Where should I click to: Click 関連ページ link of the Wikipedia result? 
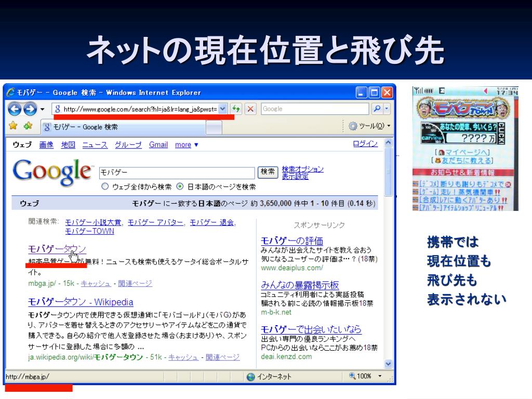click(x=222, y=357)
